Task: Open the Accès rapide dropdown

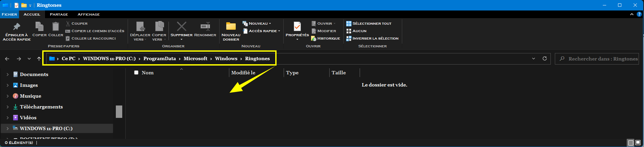Action: 262,31
